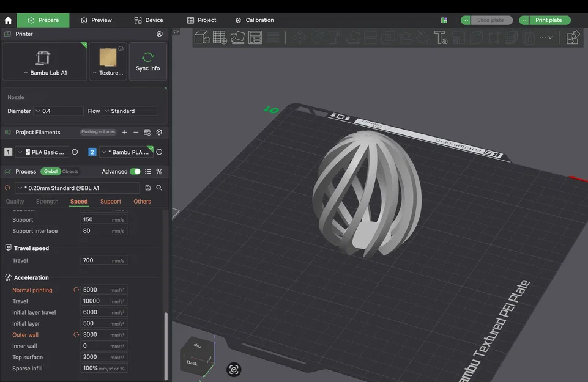
Task: Click the Slice plate button
Action: click(491, 20)
